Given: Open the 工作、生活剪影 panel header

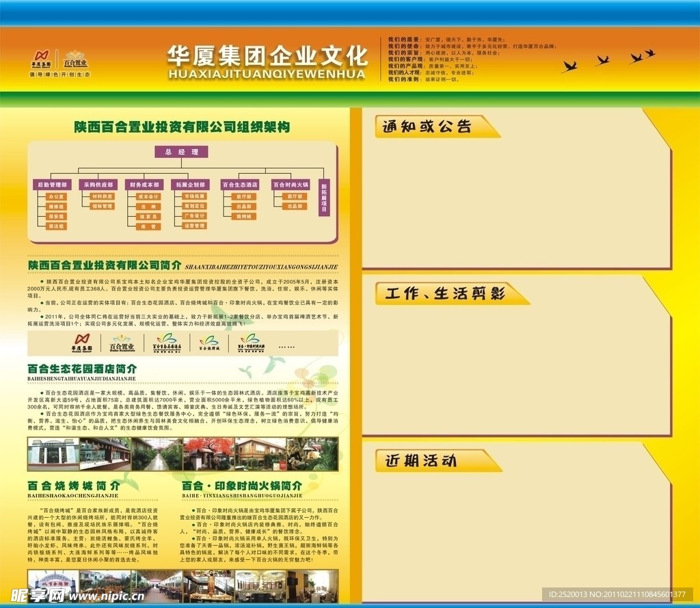Looking at the screenshot, I should [452, 293].
